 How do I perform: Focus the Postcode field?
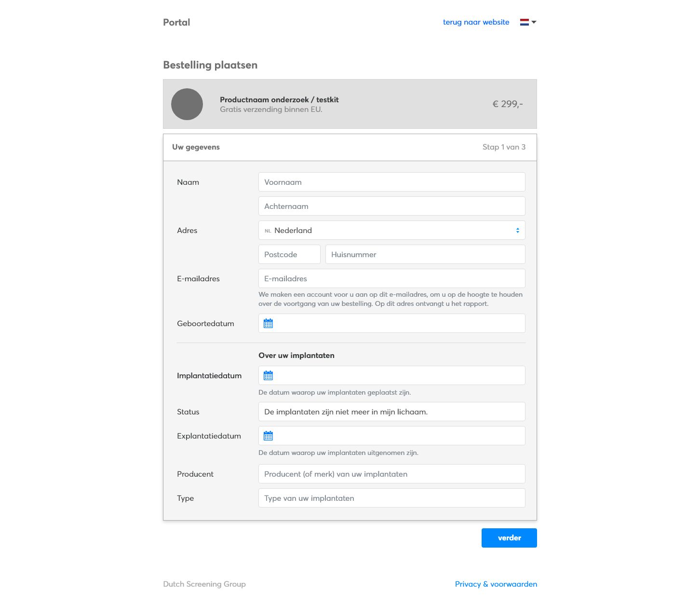tap(289, 254)
